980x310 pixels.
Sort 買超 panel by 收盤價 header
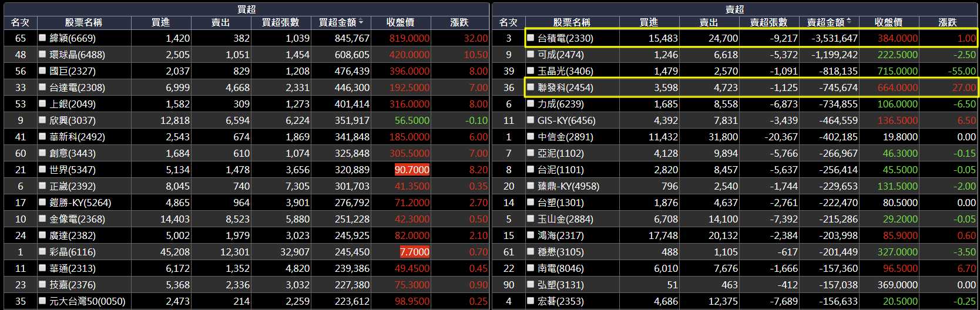coord(400,22)
